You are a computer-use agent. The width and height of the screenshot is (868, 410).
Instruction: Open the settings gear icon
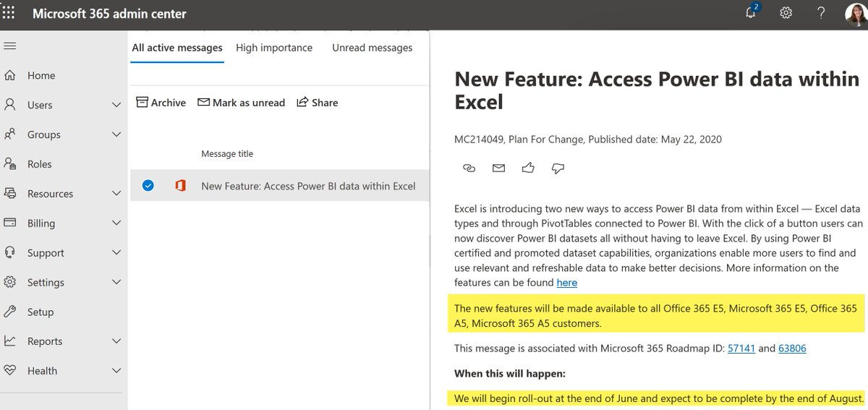(786, 13)
